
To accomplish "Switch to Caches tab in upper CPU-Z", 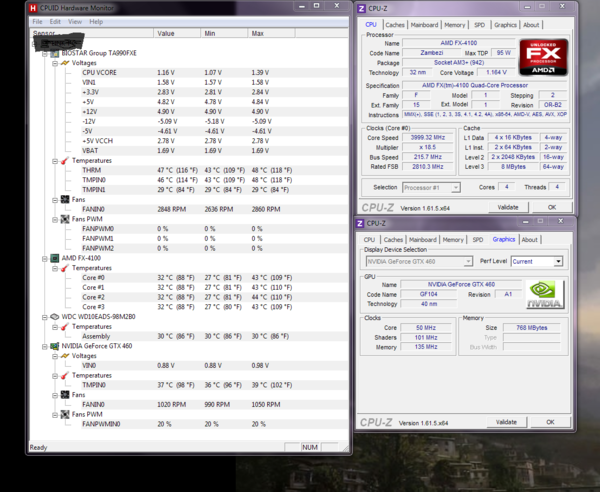I will 395,25.
